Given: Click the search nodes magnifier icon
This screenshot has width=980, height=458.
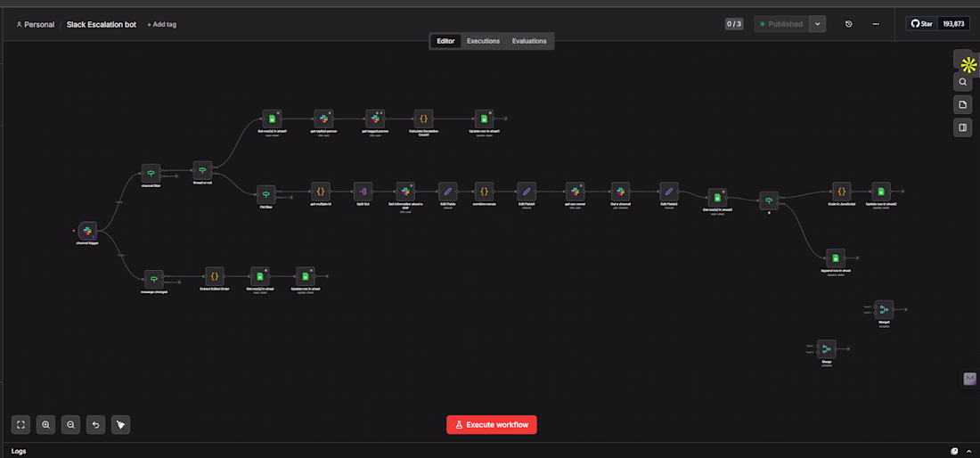Looking at the screenshot, I should (x=962, y=82).
